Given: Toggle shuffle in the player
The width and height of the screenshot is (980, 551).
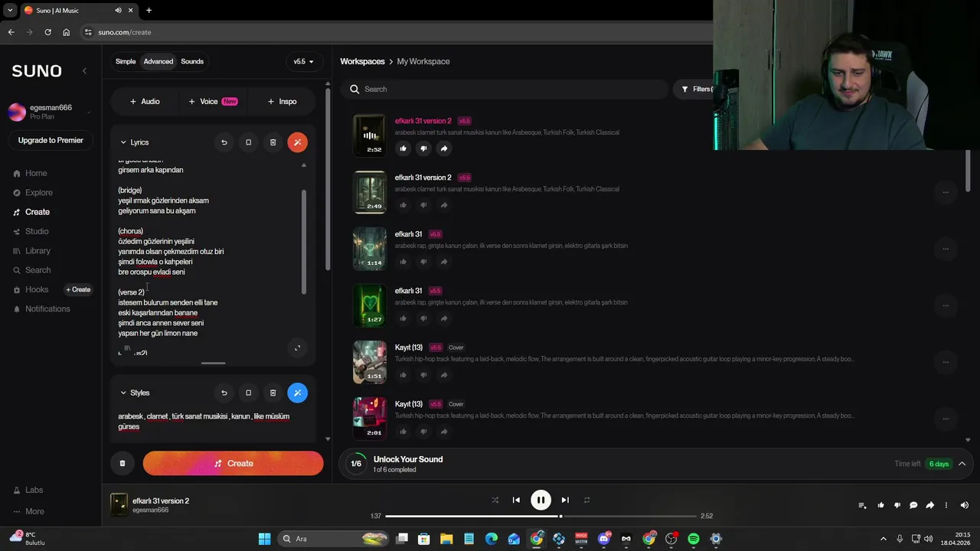Looking at the screenshot, I should 495,500.
